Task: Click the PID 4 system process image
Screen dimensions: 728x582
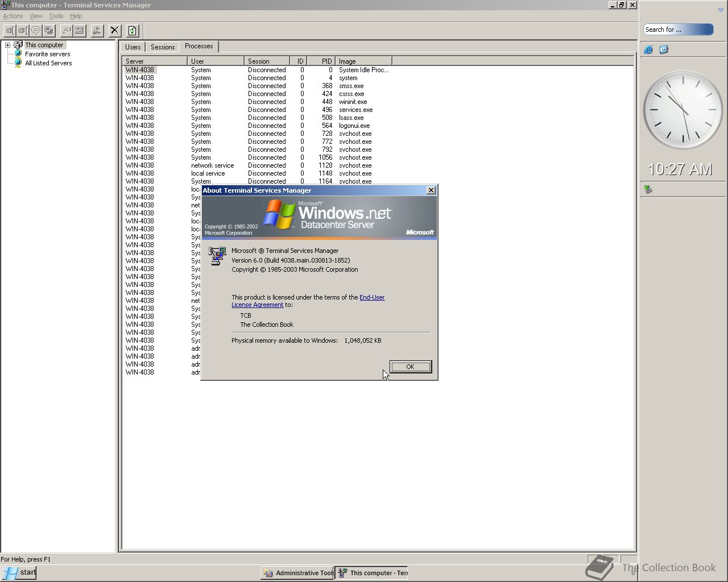Action: 348,78
